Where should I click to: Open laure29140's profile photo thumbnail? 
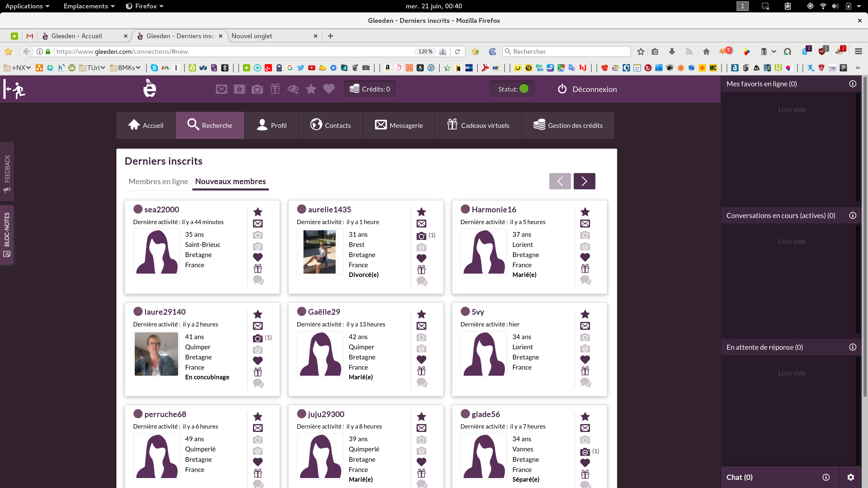[156, 354]
